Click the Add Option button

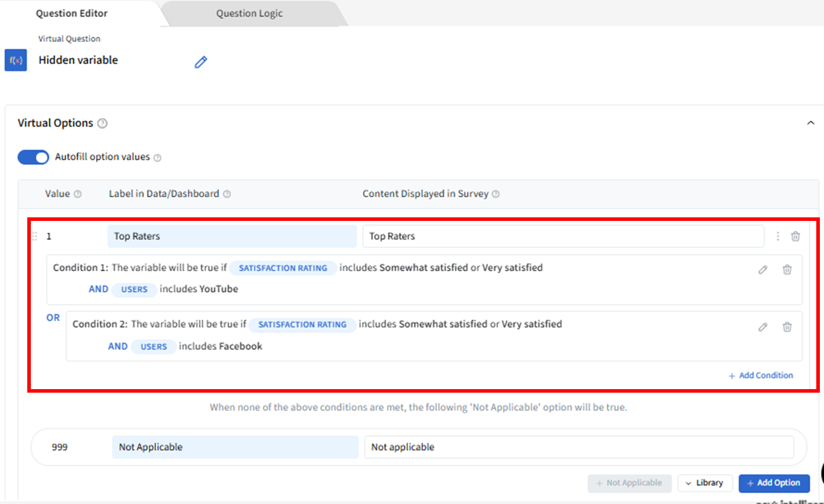(x=774, y=483)
